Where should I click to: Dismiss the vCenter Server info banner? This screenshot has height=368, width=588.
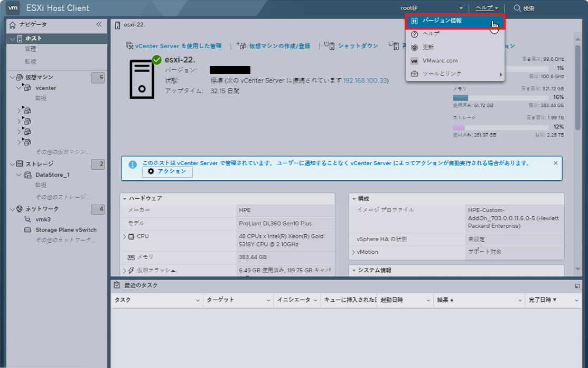click(x=555, y=163)
